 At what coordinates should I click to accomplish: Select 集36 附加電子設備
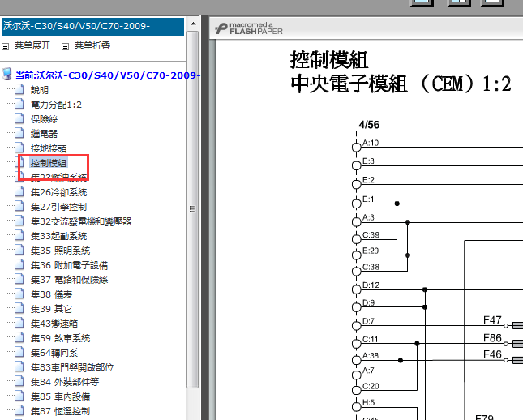click(70, 265)
